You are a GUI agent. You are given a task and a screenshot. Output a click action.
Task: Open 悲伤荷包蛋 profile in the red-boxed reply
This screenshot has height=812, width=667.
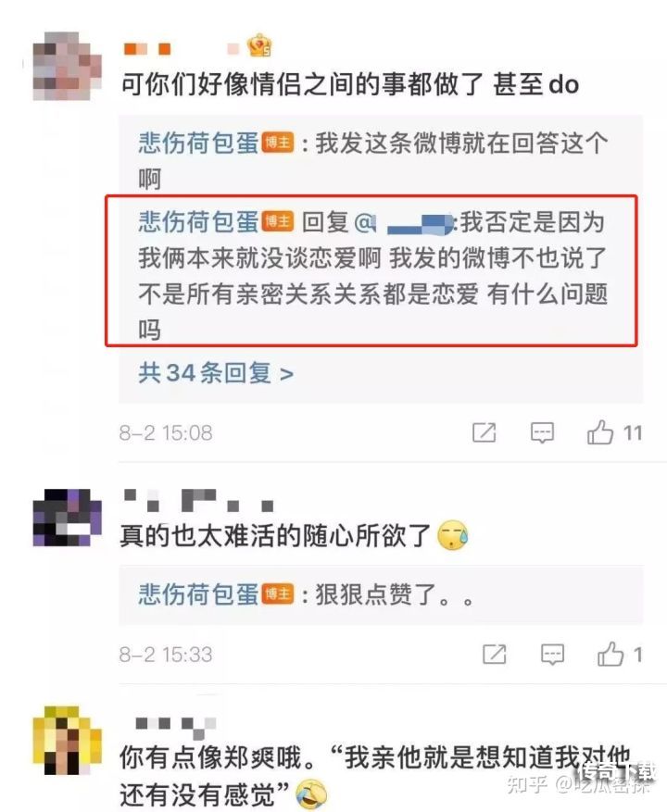tap(198, 221)
